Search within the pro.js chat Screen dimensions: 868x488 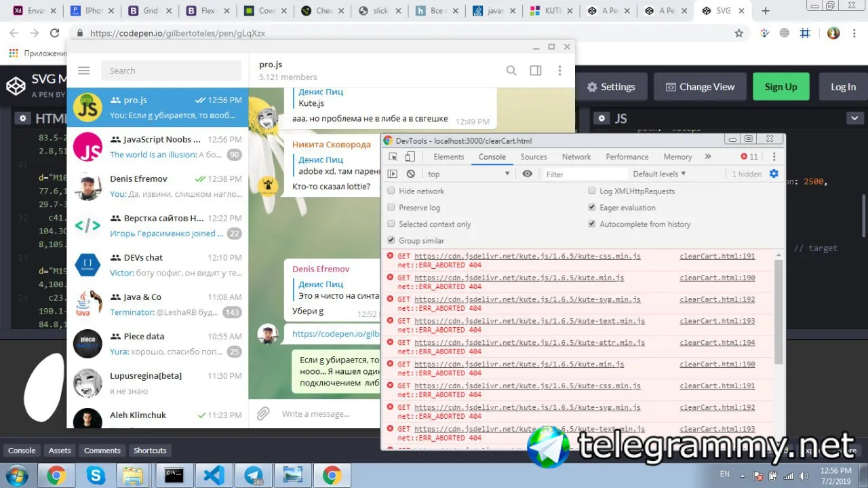point(511,71)
